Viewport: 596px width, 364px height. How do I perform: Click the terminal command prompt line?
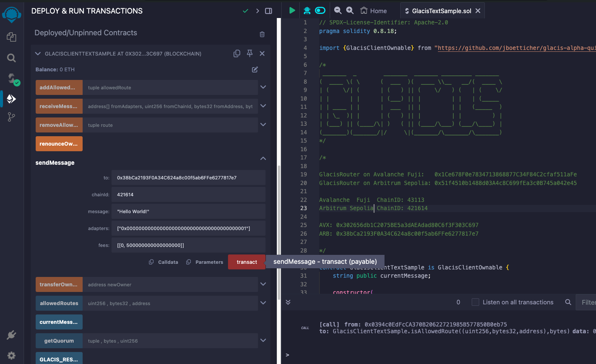pyautogui.click(x=439, y=355)
